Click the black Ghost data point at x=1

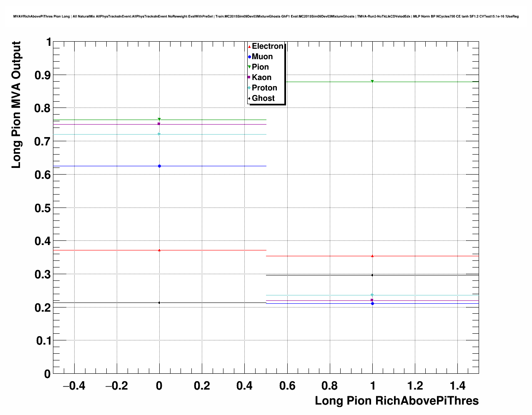pyautogui.click(x=372, y=275)
